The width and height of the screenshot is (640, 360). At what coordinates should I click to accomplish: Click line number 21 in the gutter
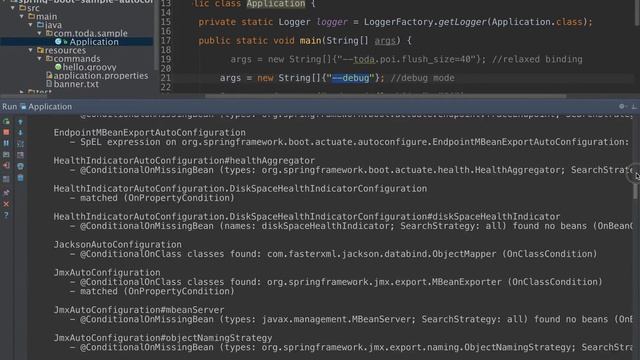point(166,78)
